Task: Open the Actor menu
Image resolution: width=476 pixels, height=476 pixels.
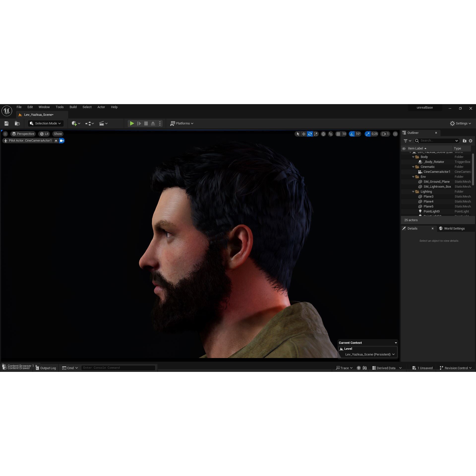Action: [x=101, y=107]
